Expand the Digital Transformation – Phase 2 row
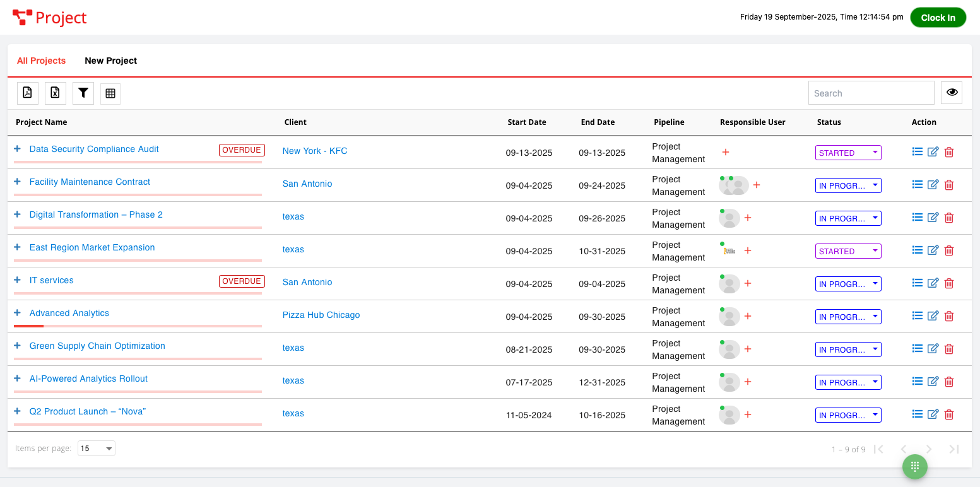 pyautogui.click(x=18, y=214)
